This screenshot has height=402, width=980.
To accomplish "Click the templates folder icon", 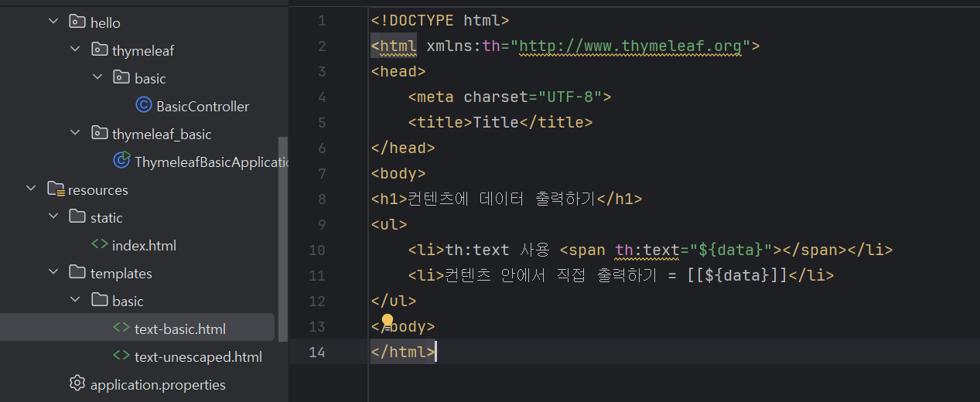I will point(77,273).
